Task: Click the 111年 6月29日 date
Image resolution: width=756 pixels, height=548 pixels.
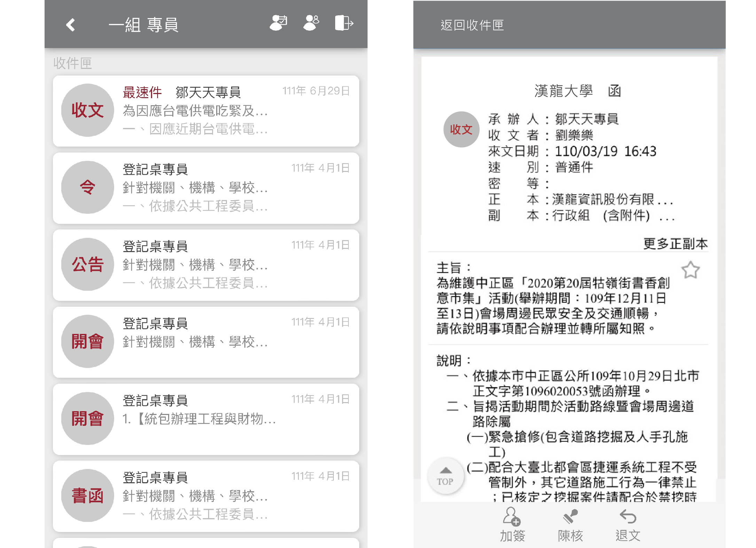Action: [316, 91]
